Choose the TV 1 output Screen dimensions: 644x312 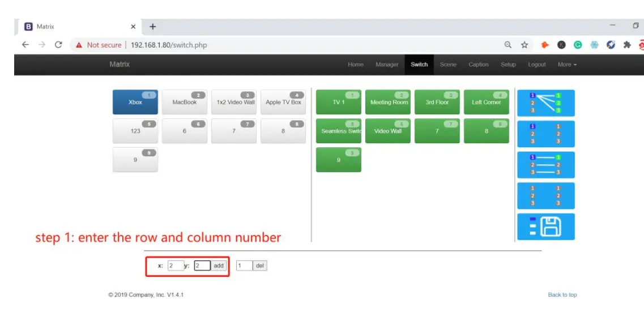click(x=339, y=102)
